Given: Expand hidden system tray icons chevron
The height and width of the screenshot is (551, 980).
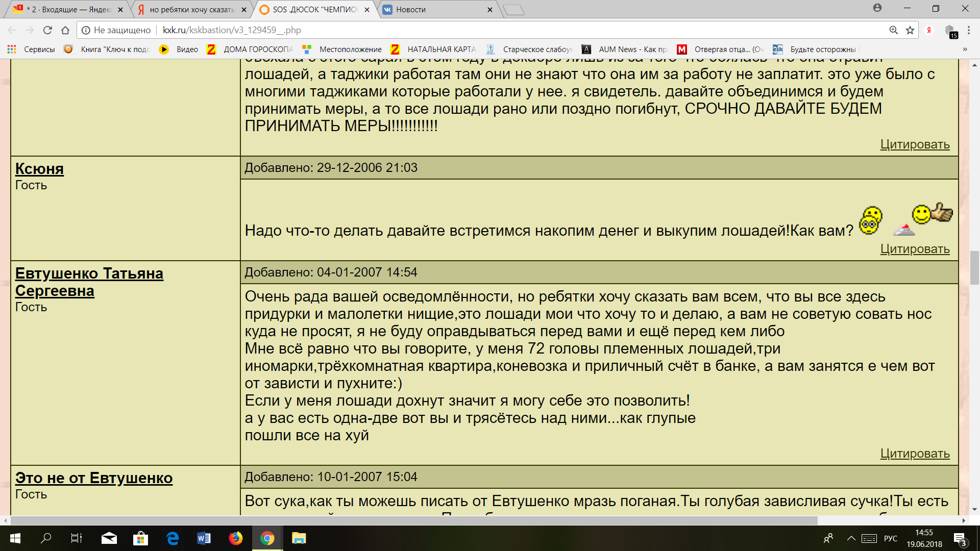Looking at the screenshot, I should 851,538.
